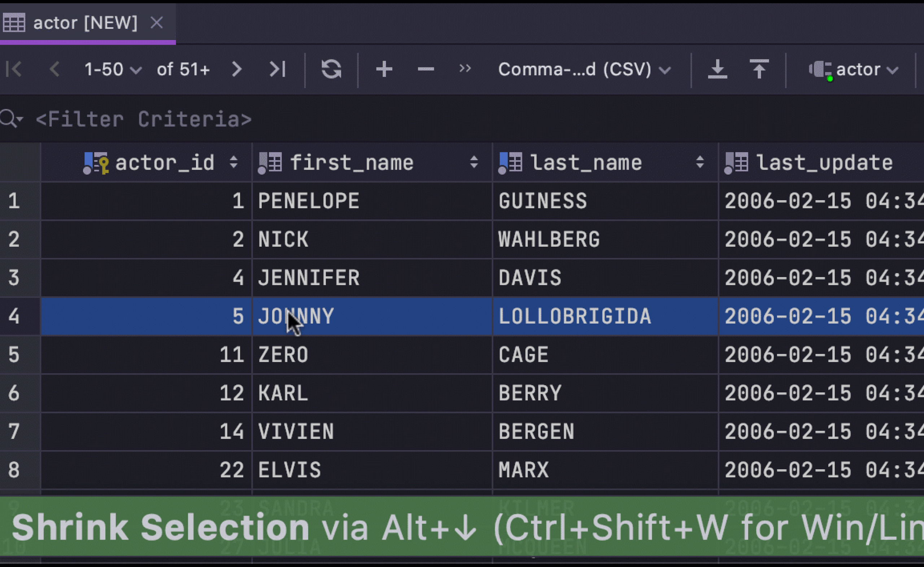Open the actor session dropdown
924x567 pixels.
(x=854, y=70)
